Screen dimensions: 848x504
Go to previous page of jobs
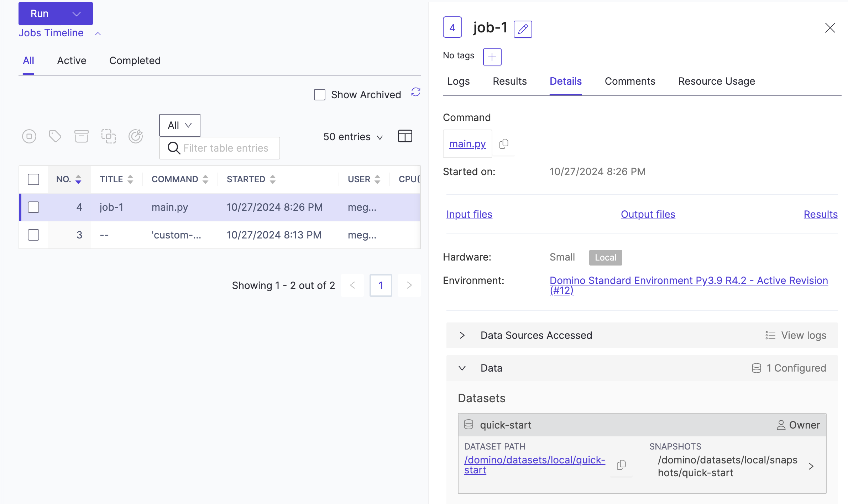(352, 285)
